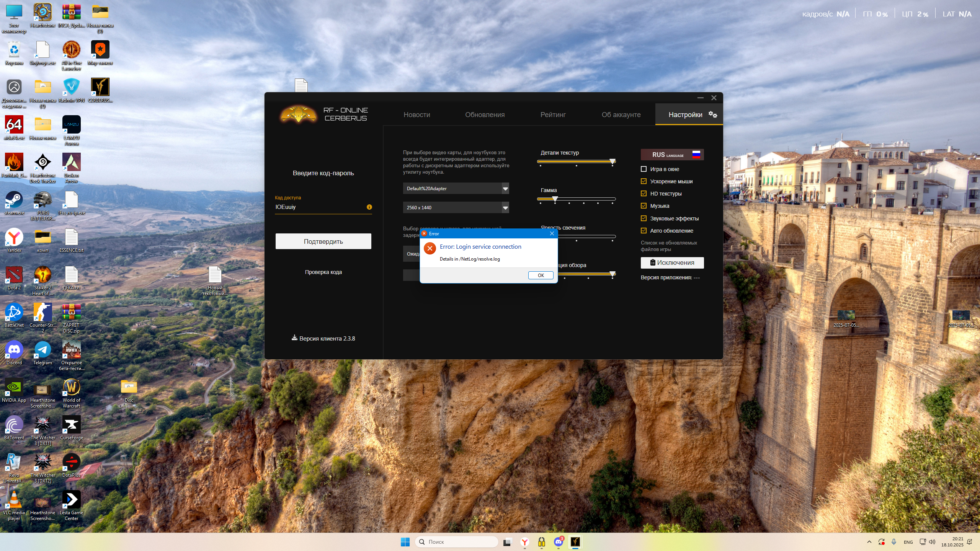Image resolution: width=980 pixels, height=551 pixels.
Task: Click Yandex browser icon in taskbar
Action: tap(524, 542)
